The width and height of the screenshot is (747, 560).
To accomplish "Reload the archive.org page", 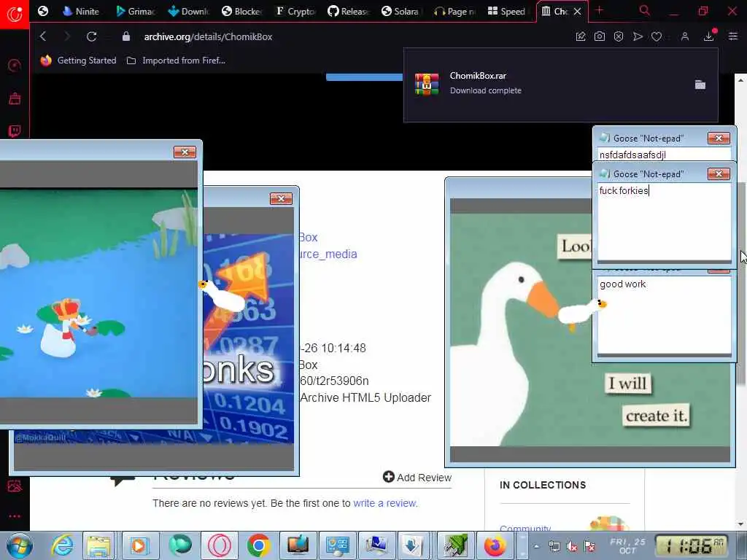I will pyautogui.click(x=91, y=36).
